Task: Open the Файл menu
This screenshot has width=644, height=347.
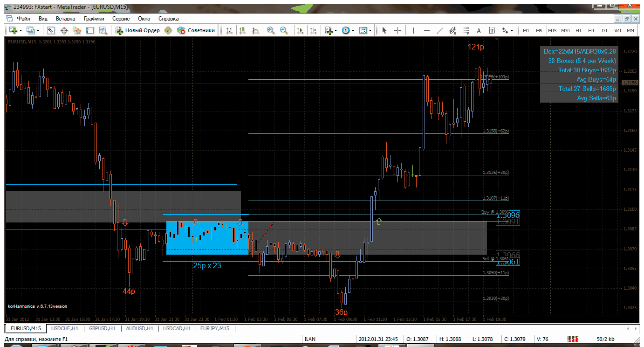Action: [24, 19]
